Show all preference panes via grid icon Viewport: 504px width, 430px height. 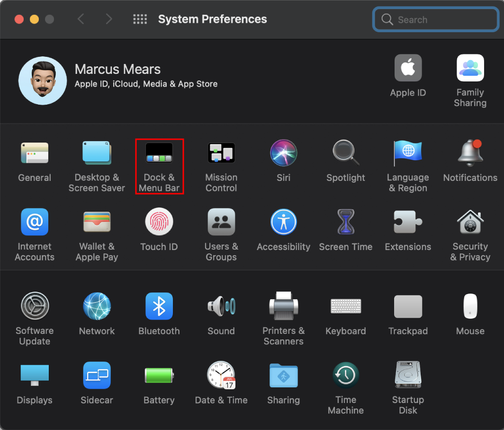(140, 19)
